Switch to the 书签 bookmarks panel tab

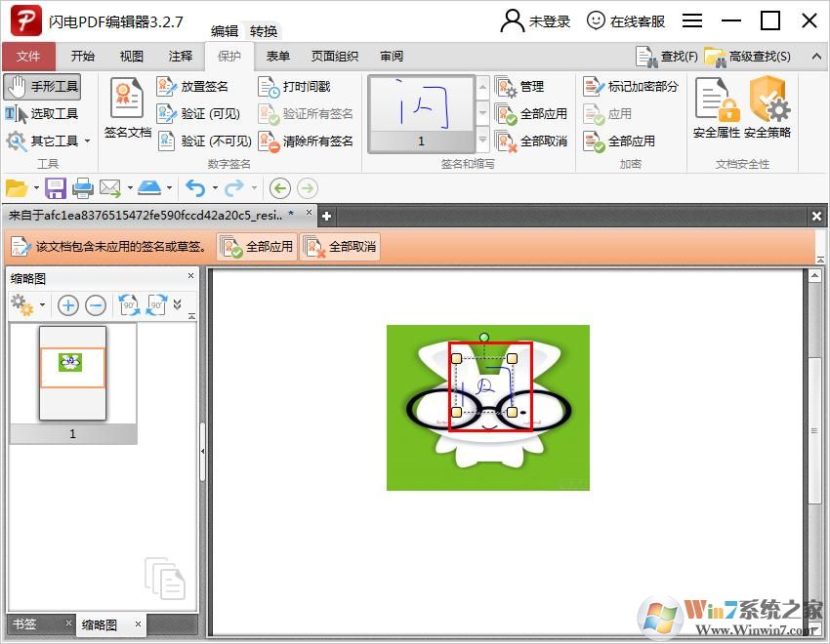24,624
